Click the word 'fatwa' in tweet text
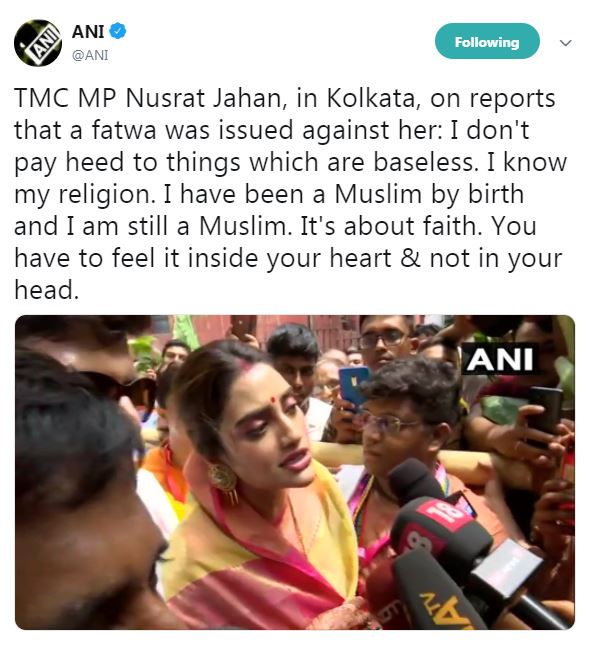This screenshot has height=647, width=605. coord(124,130)
